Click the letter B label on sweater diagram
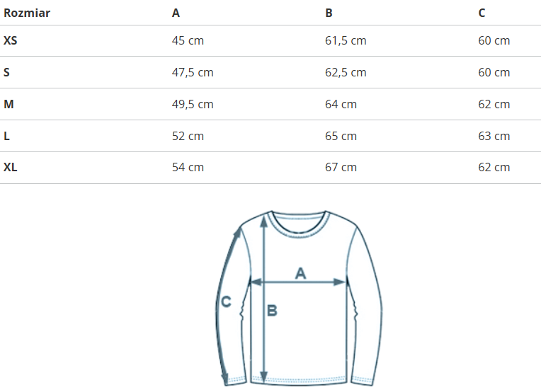Image resolution: width=541 pixels, height=392 pixels. click(272, 310)
